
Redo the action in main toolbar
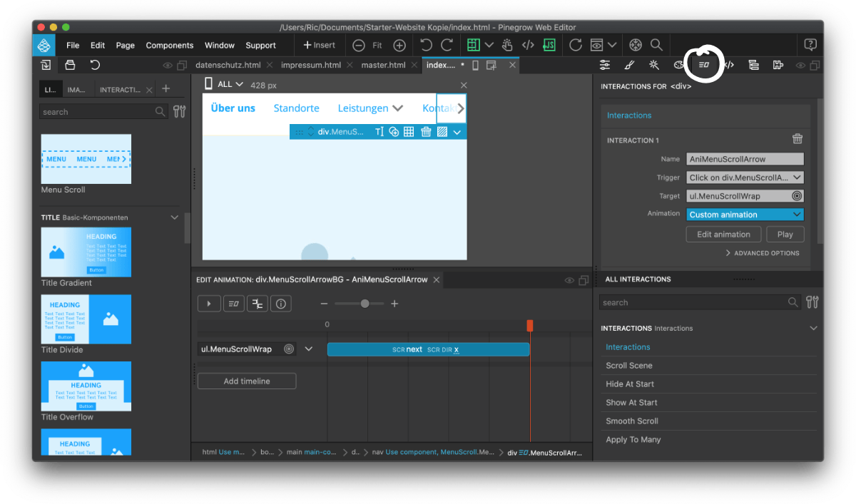click(447, 45)
